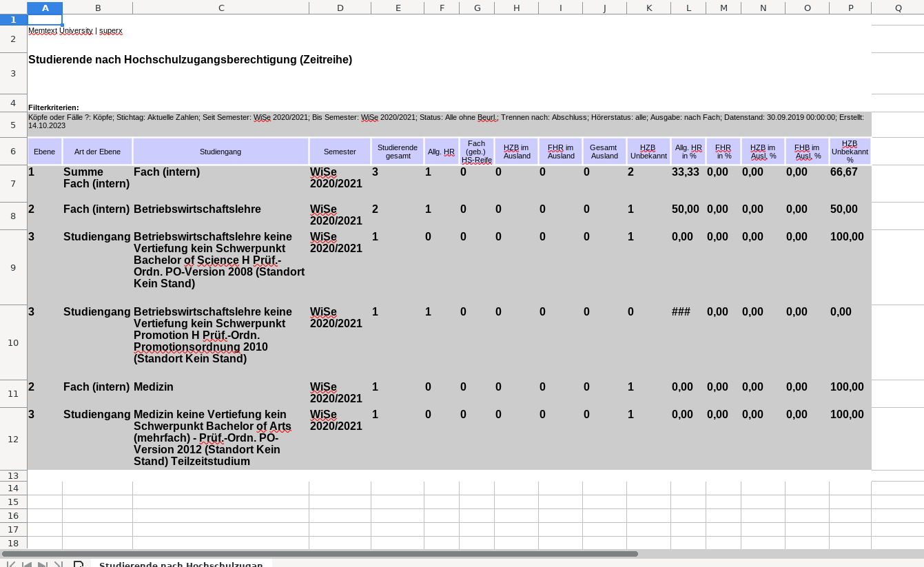Go to last sheet navigation arrow

[59, 564]
